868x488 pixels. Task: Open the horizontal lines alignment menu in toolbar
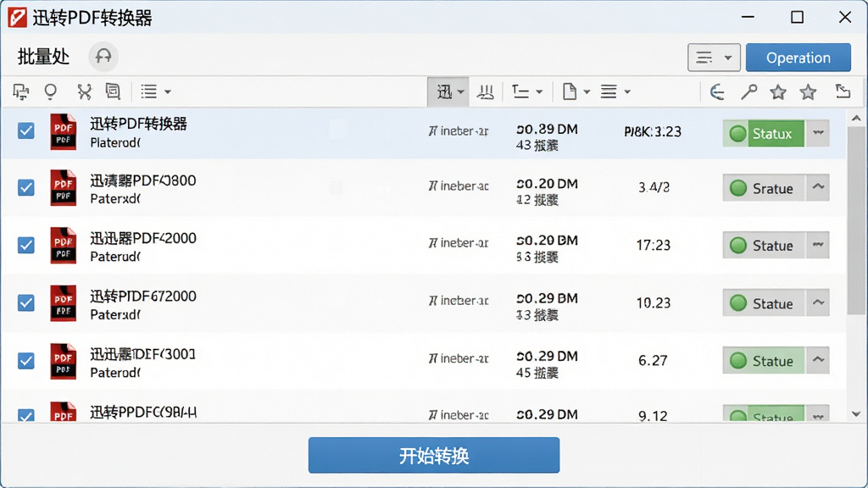[x=615, y=91]
